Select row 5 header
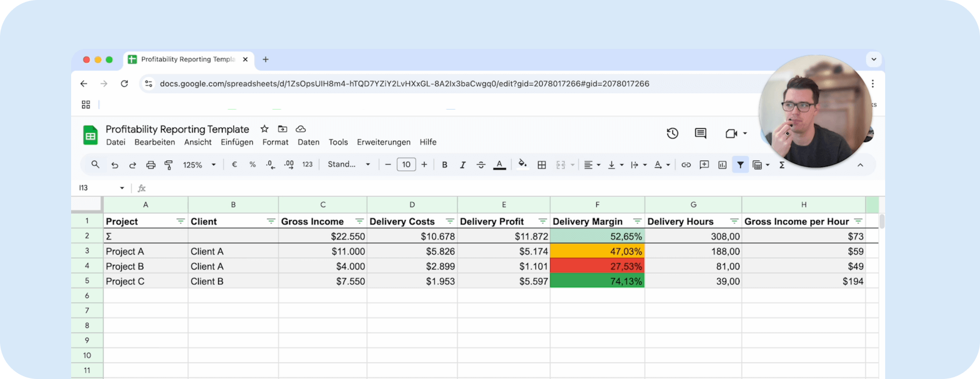The image size is (980, 379). 87,281
